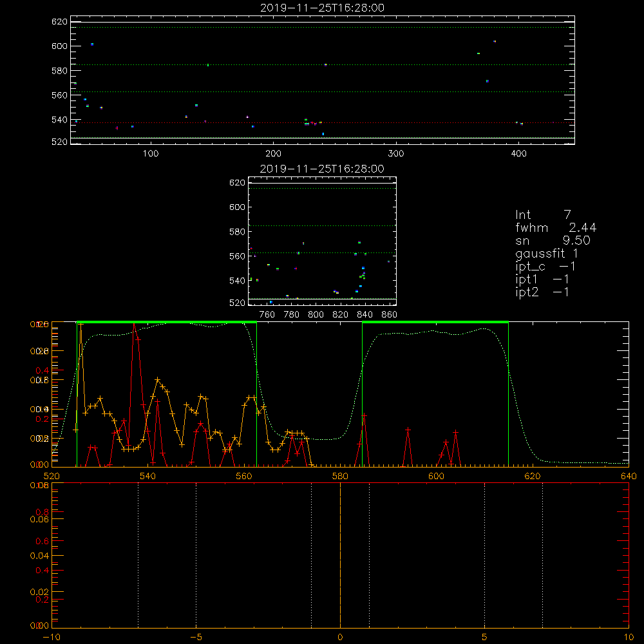Click the orange center line at zero
The width and height of the screenshot is (644, 644).
340,555
